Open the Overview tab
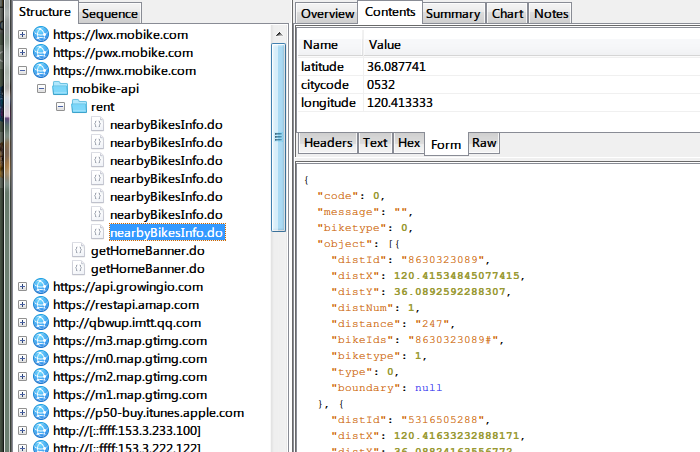The height and width of the screenshot is (452, 700). (x=327, y=14)
